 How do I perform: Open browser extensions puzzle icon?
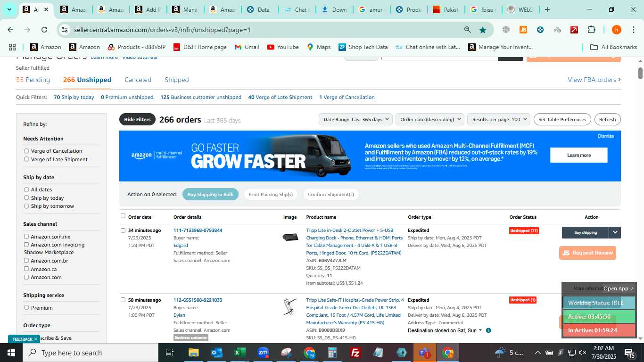pyautogui.click(x=591, y=30)
